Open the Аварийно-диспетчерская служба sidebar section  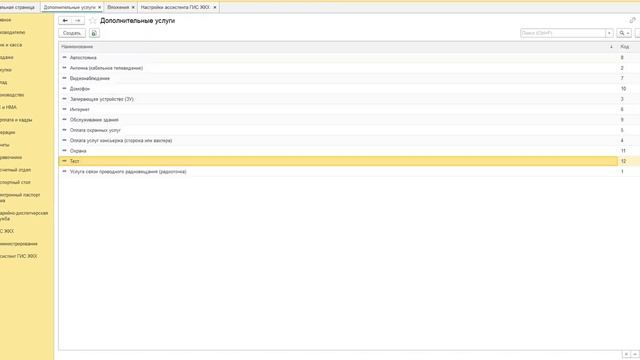tap(24, 216)
